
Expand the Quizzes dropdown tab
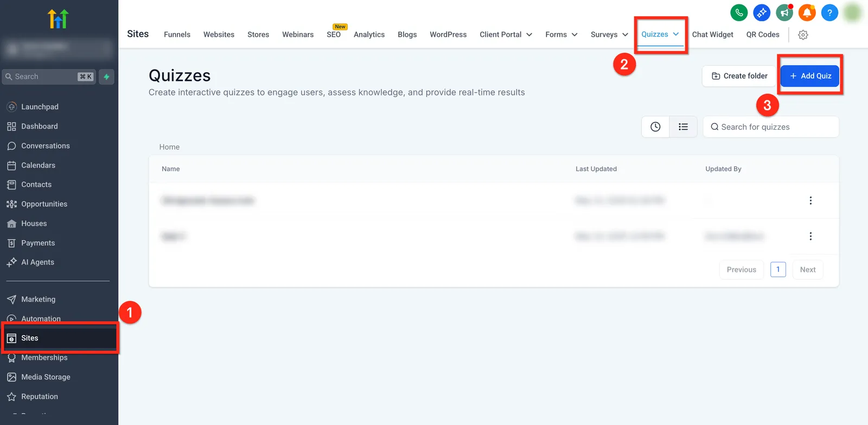click(660, 34)
